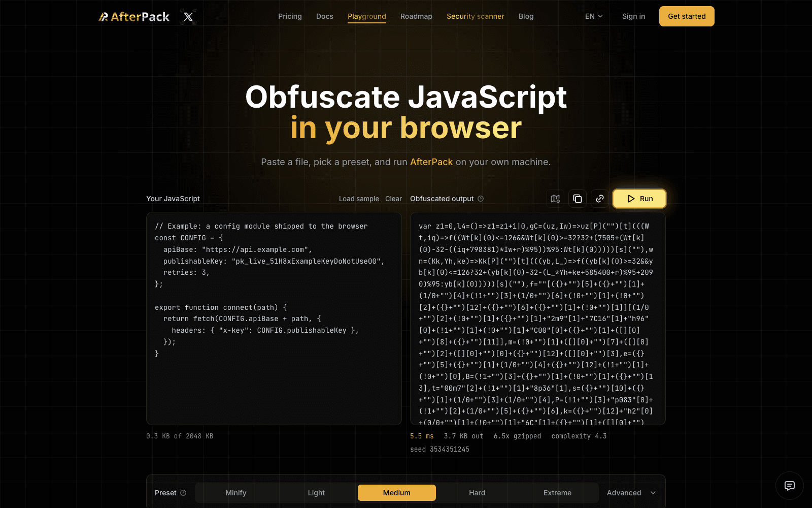Click the share link icon button
Screen dimensions: 812x508
[600, 199]
